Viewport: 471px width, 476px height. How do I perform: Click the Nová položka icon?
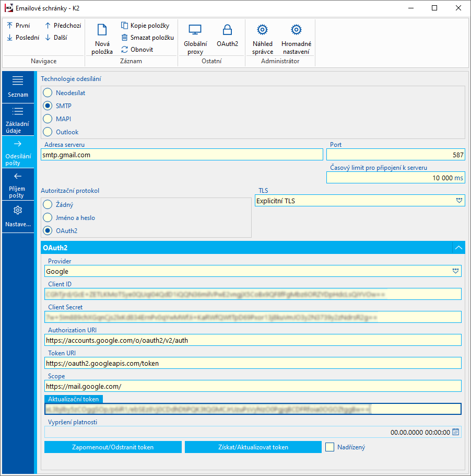click(103, 30)
